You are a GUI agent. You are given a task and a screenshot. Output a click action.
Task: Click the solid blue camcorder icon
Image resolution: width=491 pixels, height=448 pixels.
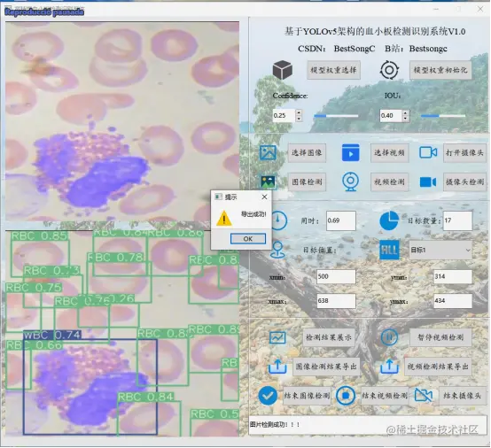point(428,182)
